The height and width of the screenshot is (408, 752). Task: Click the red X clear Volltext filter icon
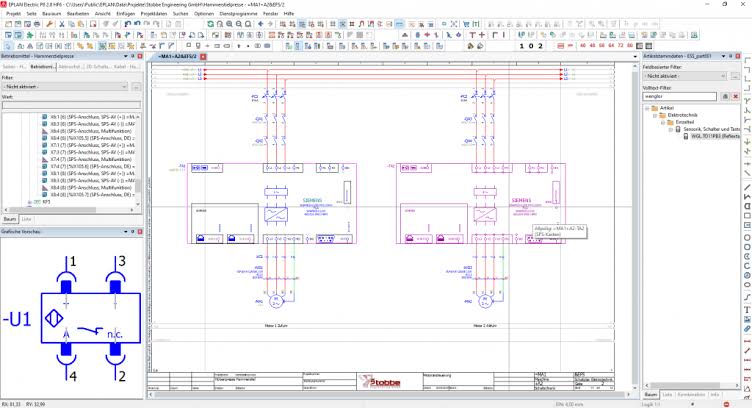click(735, 96)
